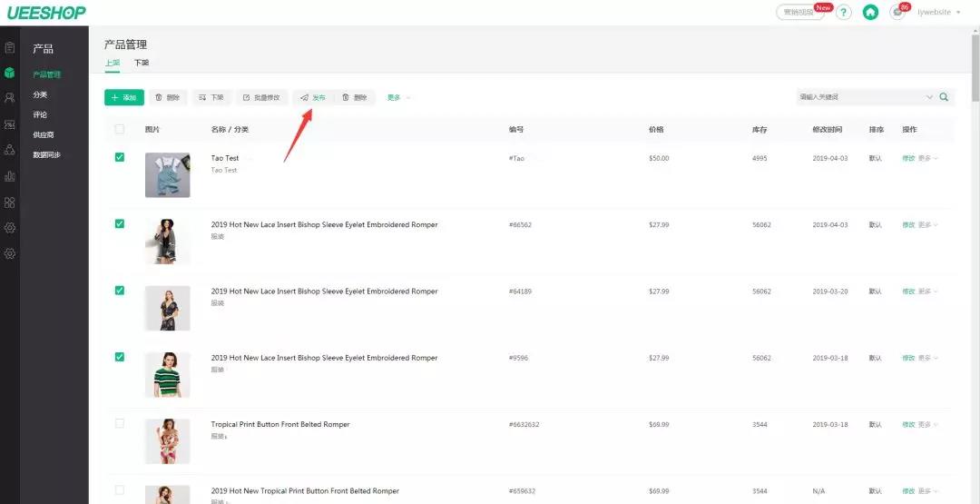
Task: Toggle the select-all checkbox in table header
Action: point(120,129)
